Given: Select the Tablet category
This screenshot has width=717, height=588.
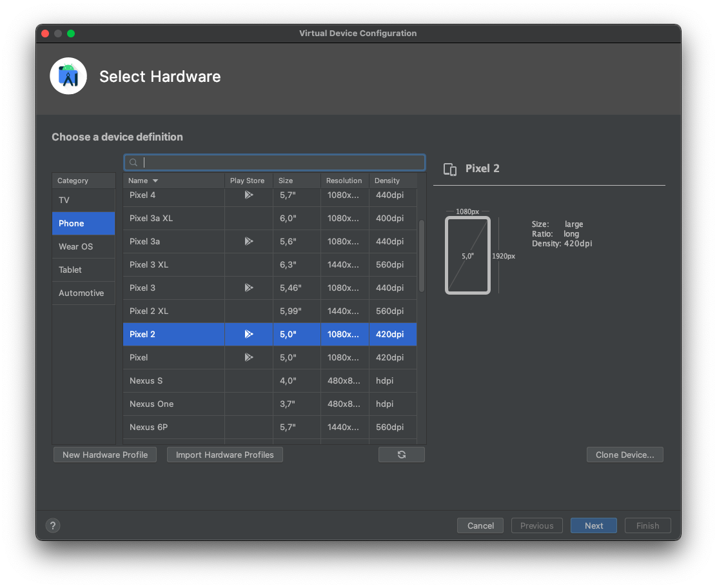Looking at the screenshot, I should coord(84,270).
